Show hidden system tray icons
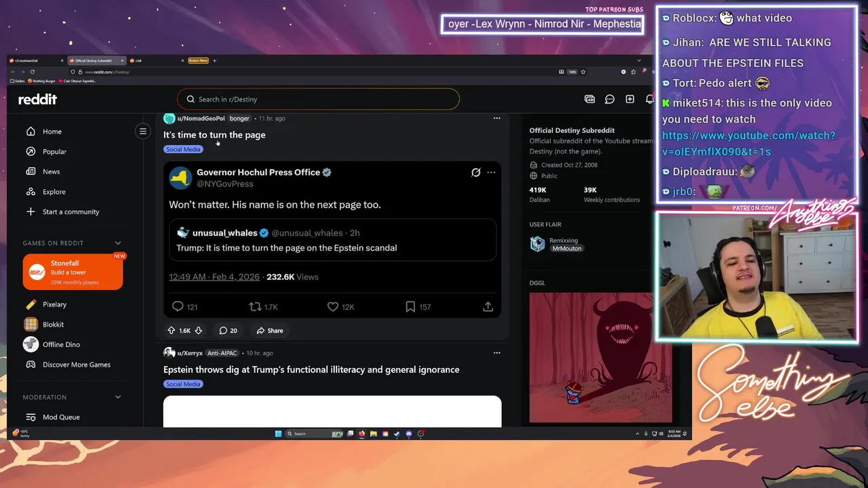868x488 pixels. [x=637, y=434]
